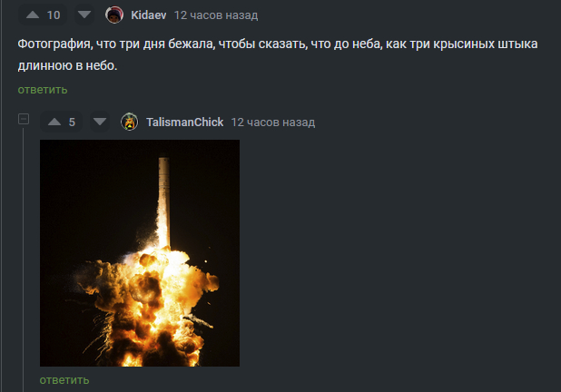
Task: Click Kidaev's comment text starting 'Фотография'
Action: (278, 54)
